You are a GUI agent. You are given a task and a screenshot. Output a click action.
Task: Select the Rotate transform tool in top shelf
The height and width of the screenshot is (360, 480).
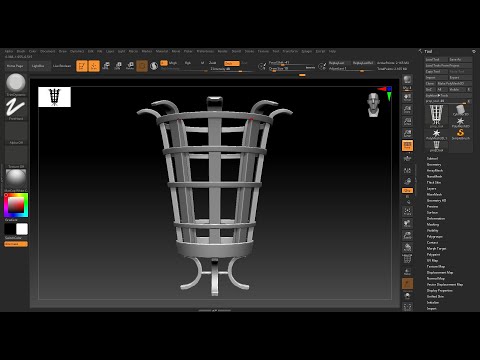pos(130,66)
